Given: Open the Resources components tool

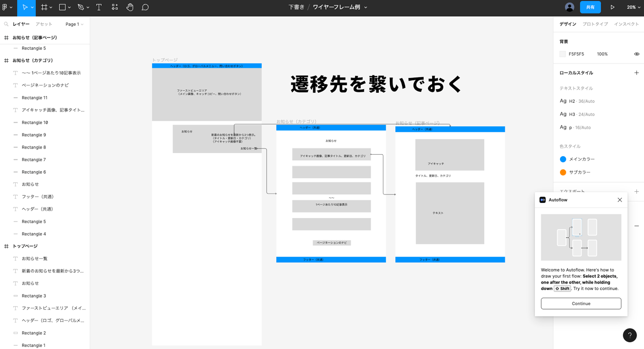Looking at the screenshot, I should coord(115,8).
